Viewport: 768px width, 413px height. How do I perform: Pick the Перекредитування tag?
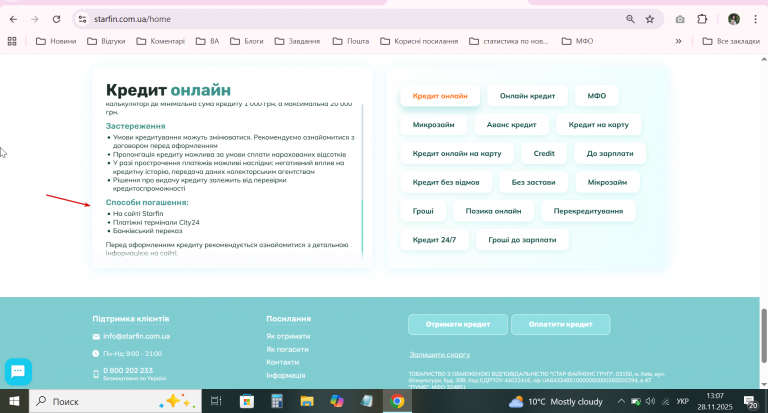tap(588, 211)
